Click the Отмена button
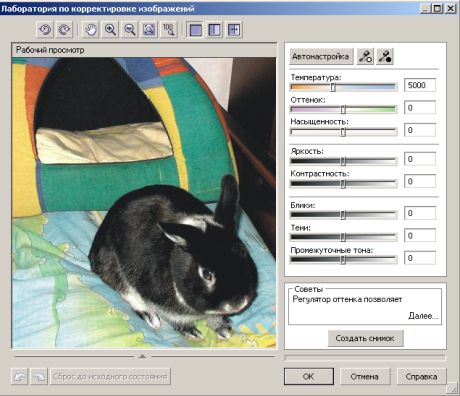This screenshot has height=396, width=460. 365,376
